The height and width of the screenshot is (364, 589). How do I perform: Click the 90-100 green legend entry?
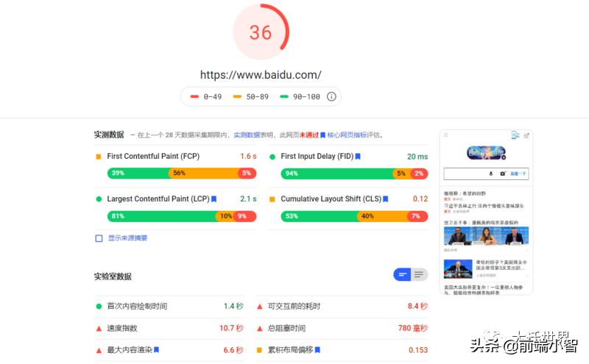[x=300, y=97]
